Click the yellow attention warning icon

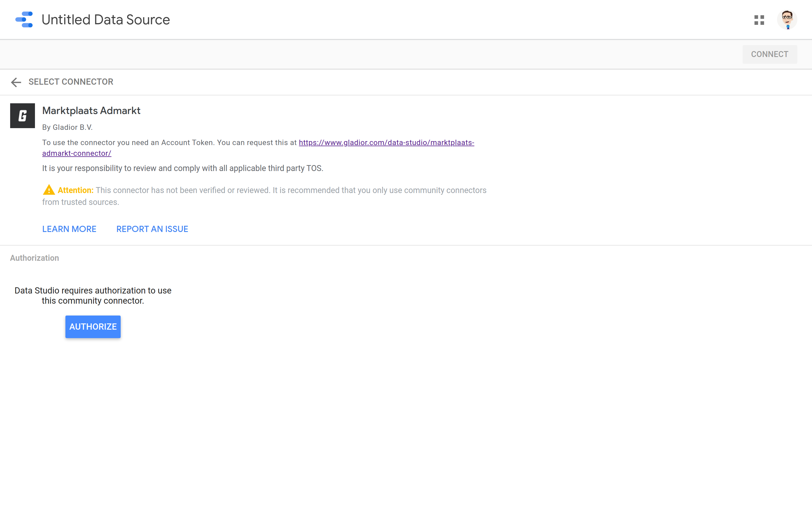pyautogui.click(x=49, y=190)
